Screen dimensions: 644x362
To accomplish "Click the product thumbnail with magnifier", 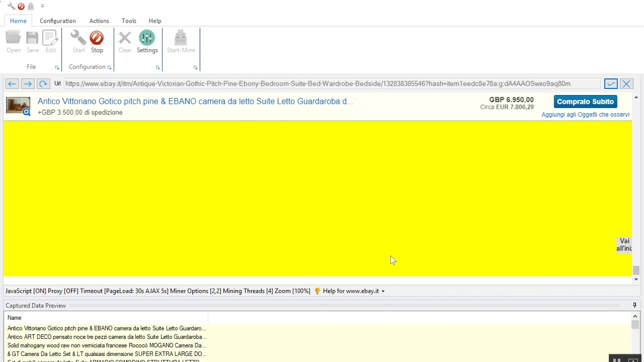I will click(18, 106).
